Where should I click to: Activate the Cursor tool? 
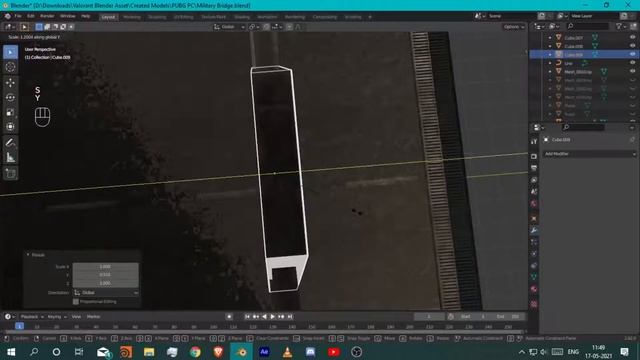[x=11, y=67]
